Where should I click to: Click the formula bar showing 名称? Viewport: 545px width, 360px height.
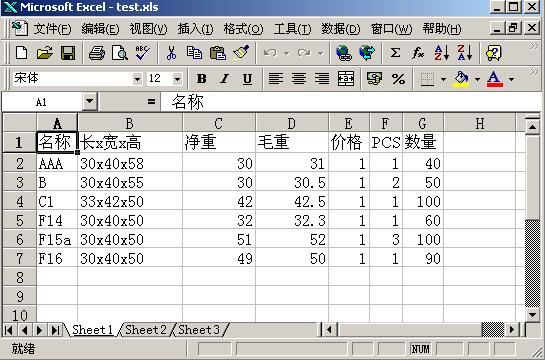(x=350, y=102)
